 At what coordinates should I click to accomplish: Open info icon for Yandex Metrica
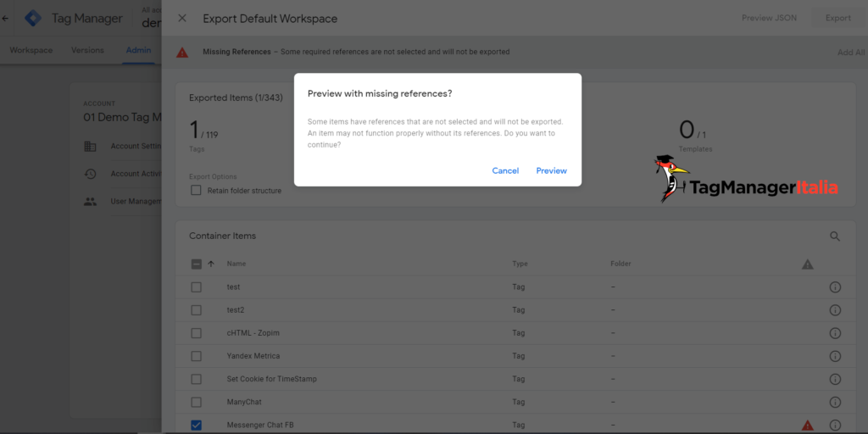click(x=835, y=356)
